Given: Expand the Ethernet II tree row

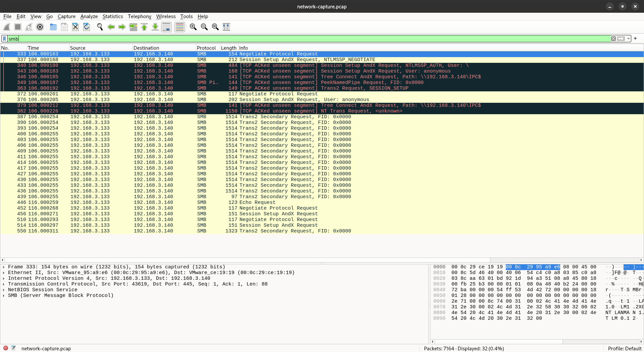Looking at the screenshot, I should (x=4, y=273).
